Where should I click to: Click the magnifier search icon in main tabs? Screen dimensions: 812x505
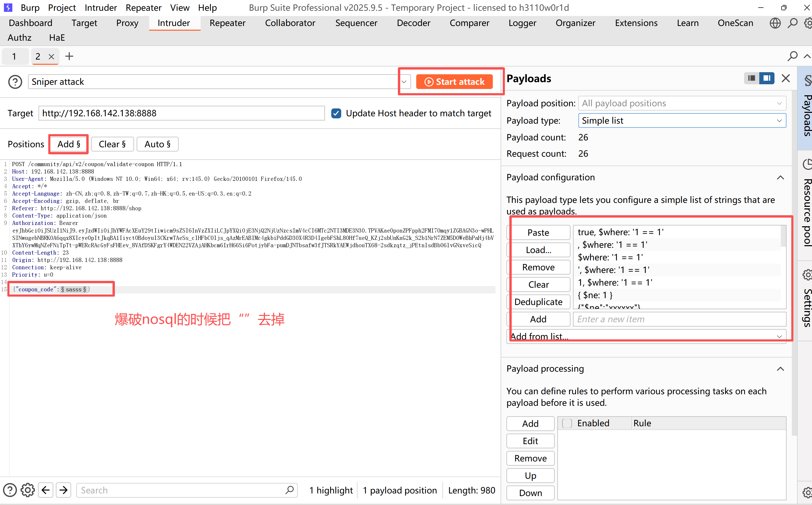[792, 23]
